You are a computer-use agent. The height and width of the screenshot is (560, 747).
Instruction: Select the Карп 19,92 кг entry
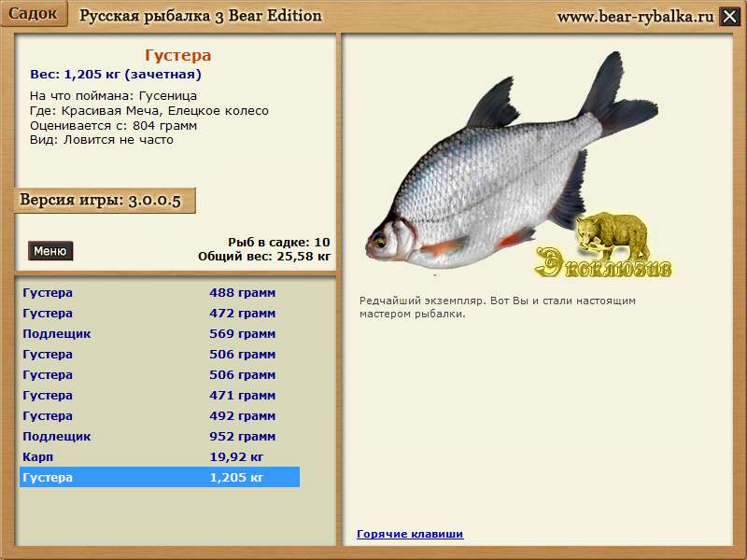pyautogui.click(x=159, y=457)
